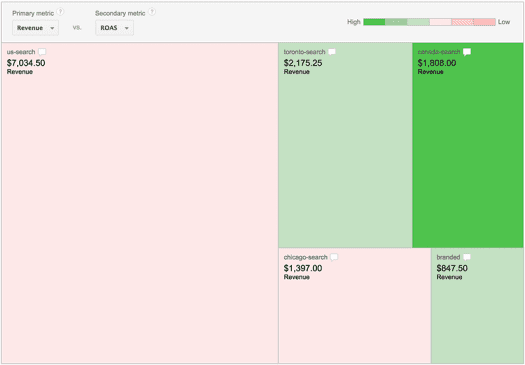This screenshot has height=365, width=525.
Task: Click the hatched pink legend swatch
Action: coord(463,22)
